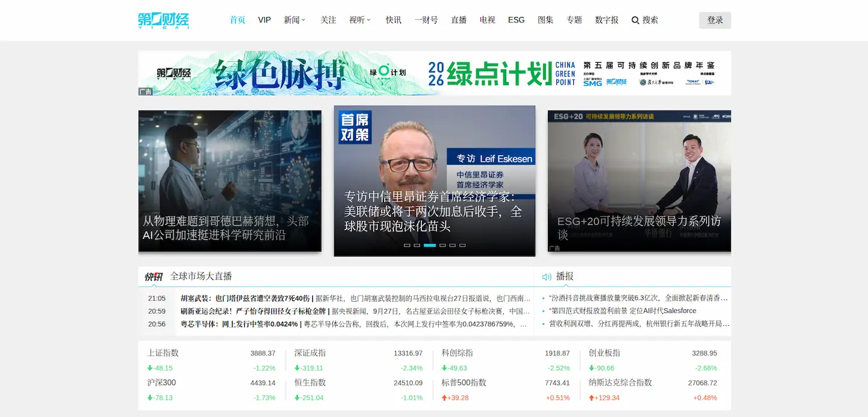Select the second carousel indicator dot
This screenshot has height=417, width=868.
pyautogui.click(x=417, y=246)
